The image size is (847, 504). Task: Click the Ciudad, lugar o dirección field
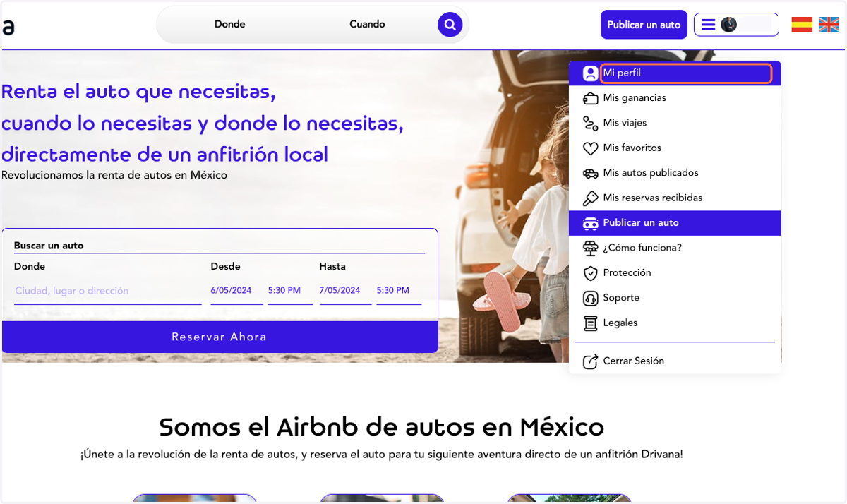click(107, 291)
